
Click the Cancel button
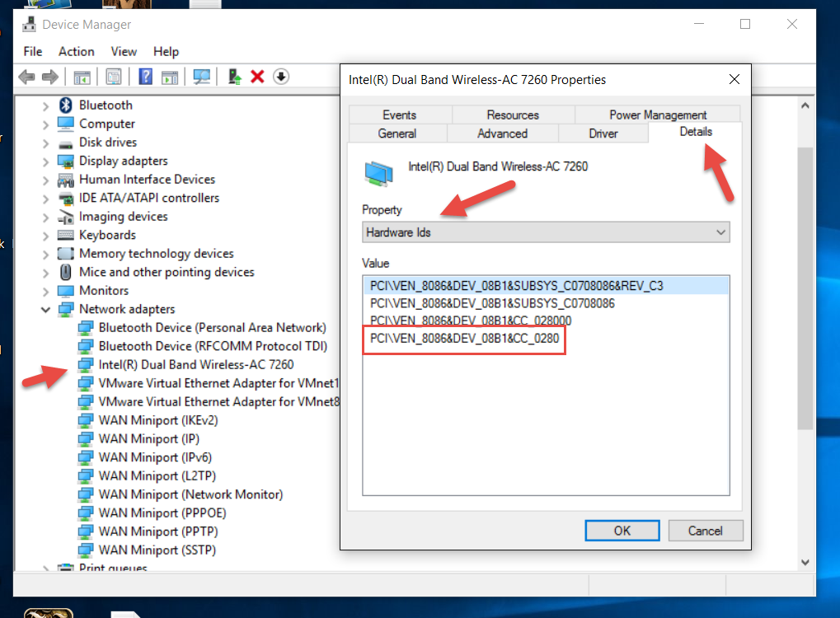pyautogui.click(x=705, y=530)
